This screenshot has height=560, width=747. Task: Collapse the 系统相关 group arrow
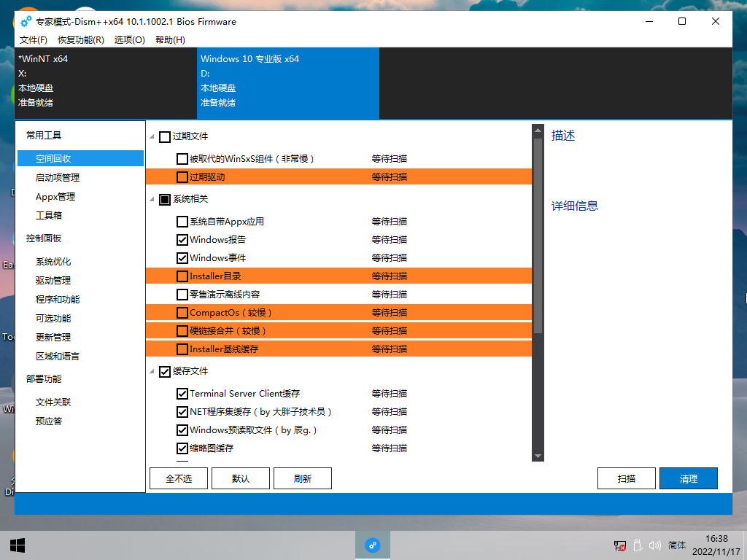pyautogui.click(x=152, y=199)
